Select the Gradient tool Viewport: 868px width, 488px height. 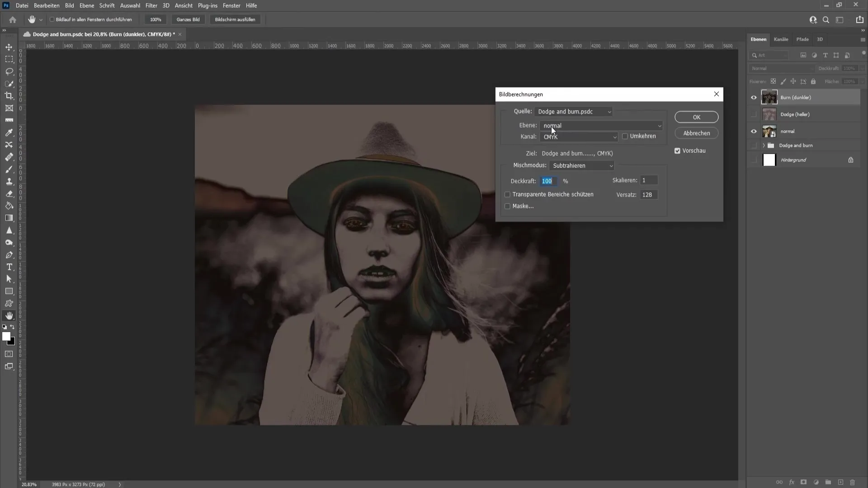9,218
